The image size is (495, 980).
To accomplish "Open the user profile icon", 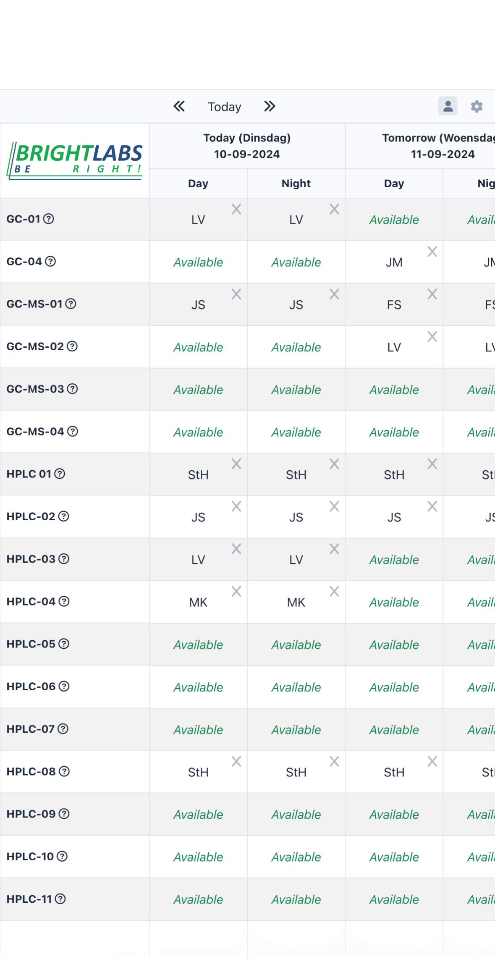I will coord(448,106).
